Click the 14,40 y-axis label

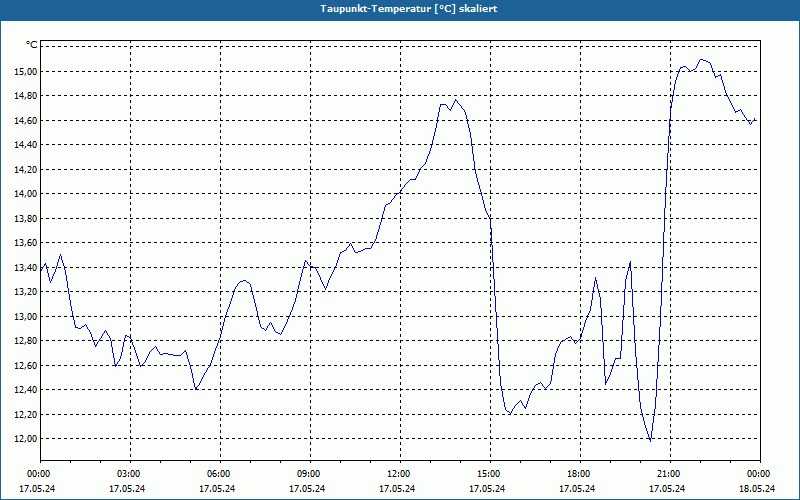[x=26, y=145]
